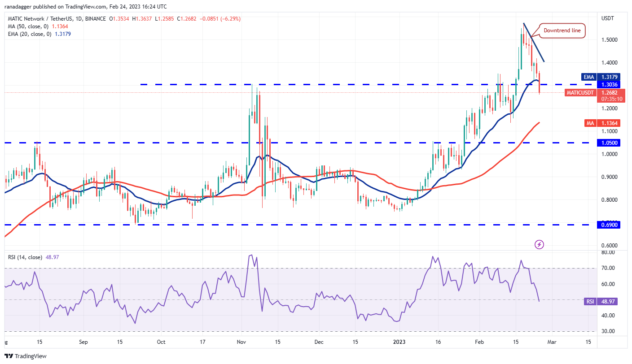Click the 1.5000 price axis label

coord(610,40)
